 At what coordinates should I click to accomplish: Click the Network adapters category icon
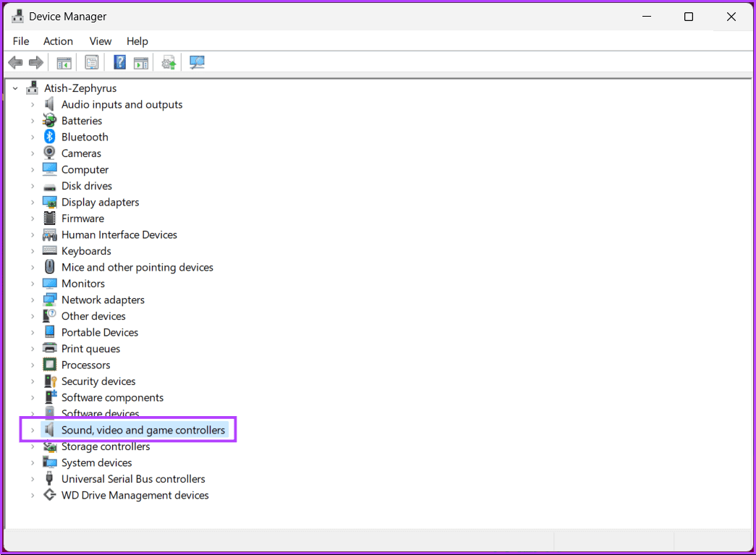click(49, 300)
